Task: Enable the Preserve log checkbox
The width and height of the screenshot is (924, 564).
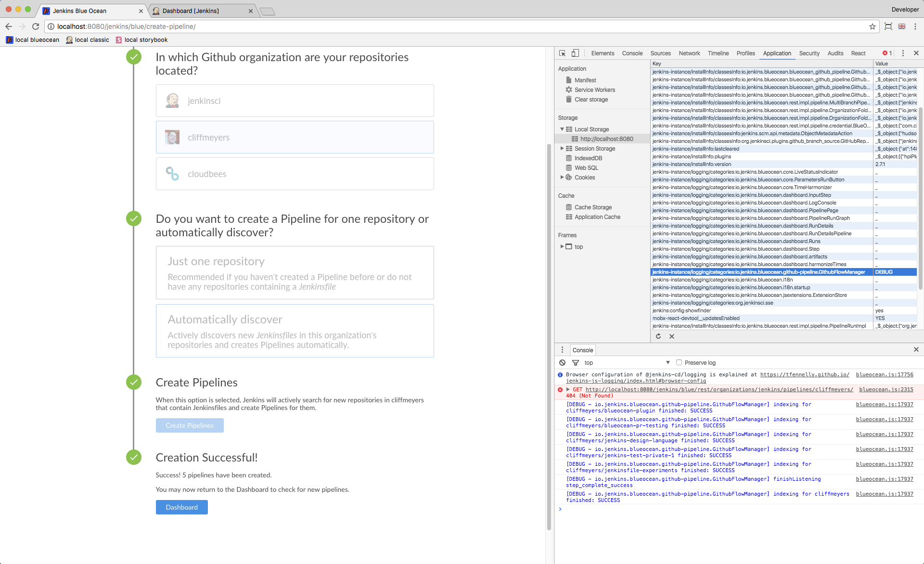Action: tap(679, 362)
